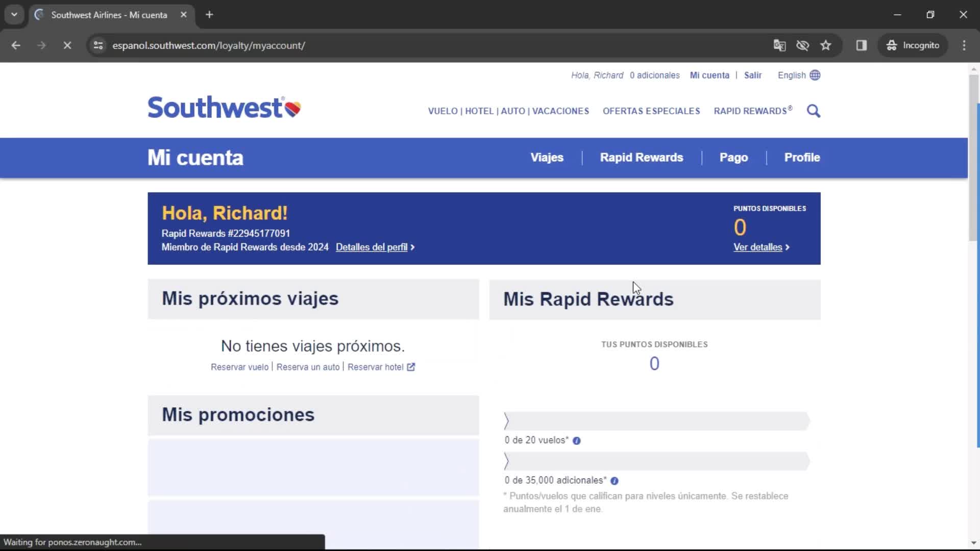This screenshot has height=551, width=980.
Task: Click Reservar vuelo link
Action: pyautogui.click(x=239, y=367)
